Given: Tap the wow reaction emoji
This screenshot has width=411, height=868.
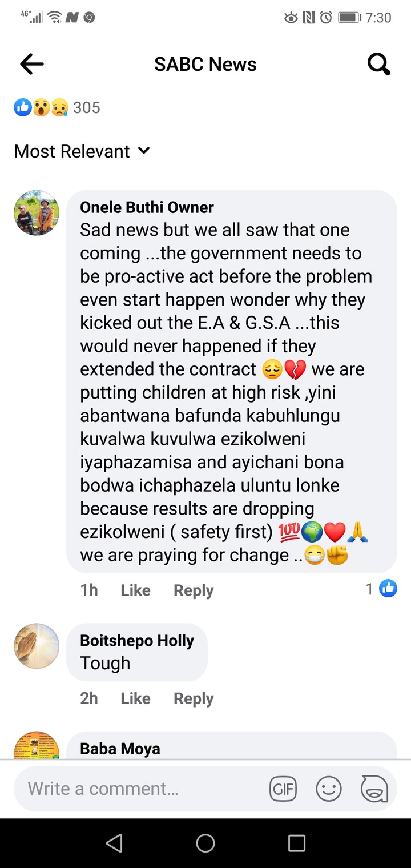Looking at the screenshot, I should (x=41, y=107).
